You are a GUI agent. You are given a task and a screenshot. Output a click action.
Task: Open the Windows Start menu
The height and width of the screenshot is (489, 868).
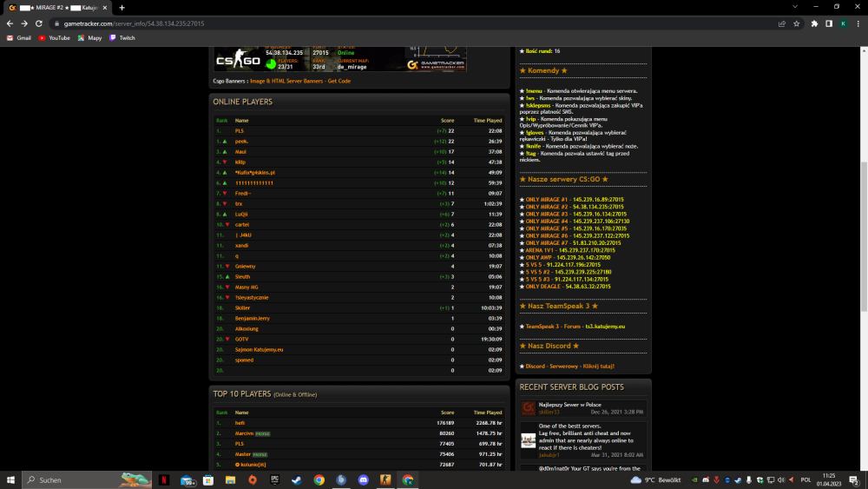pyautogui.click(x=10, y=480)
